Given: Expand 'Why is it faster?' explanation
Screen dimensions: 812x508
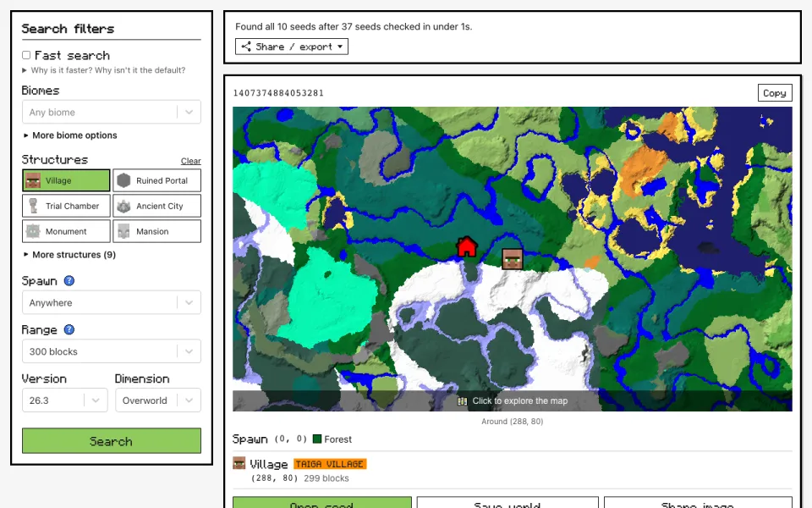Looking at the screenshot, I should tap(103, 70).
